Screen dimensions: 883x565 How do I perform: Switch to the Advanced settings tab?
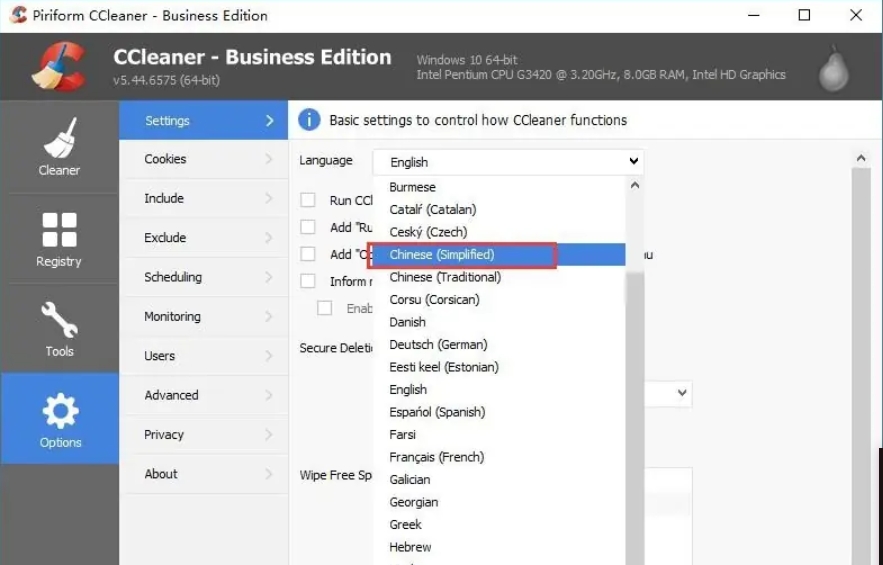click(x=171, y=395)
